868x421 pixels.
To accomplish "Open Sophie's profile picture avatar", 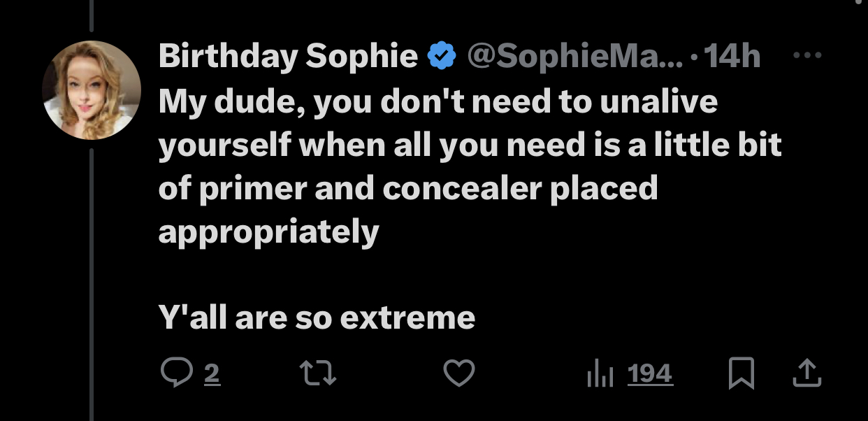I will (x=92, y=90).
